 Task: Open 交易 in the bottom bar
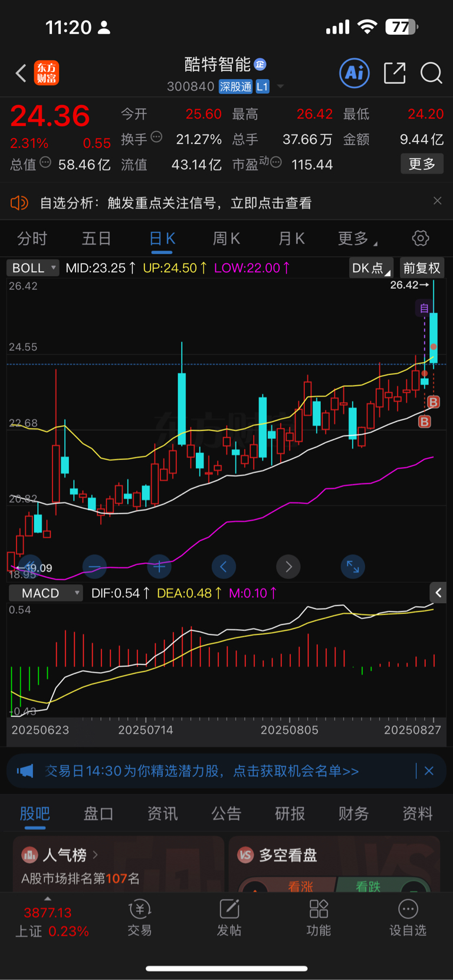pos(140,918)
